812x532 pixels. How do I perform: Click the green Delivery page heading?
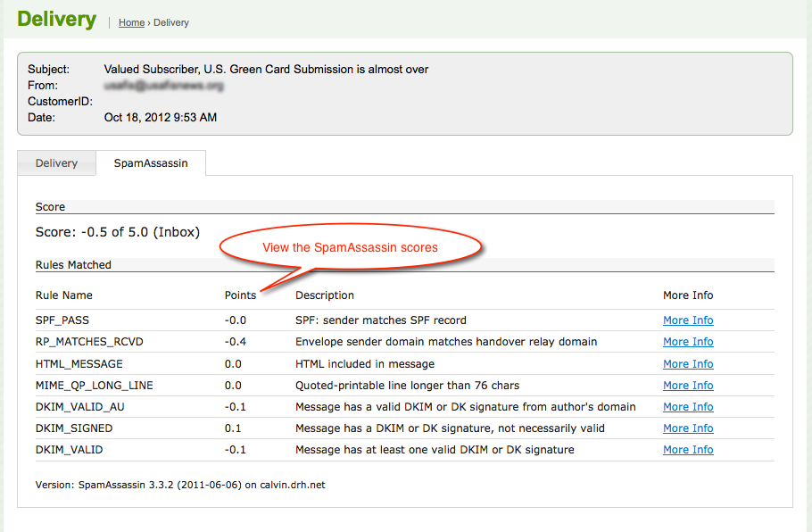pyautogui.click(x=56, y=19)
